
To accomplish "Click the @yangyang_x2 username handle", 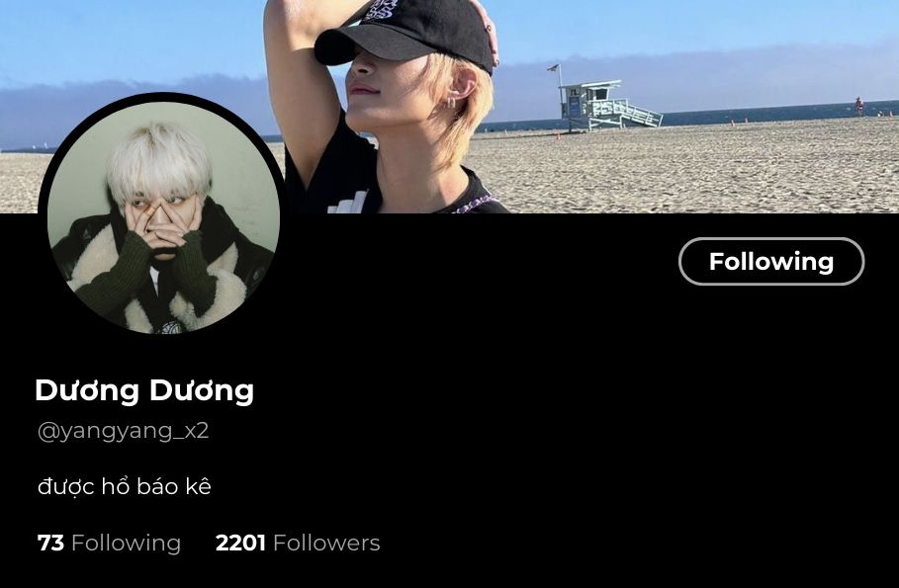I will click(x=124, y=431).
